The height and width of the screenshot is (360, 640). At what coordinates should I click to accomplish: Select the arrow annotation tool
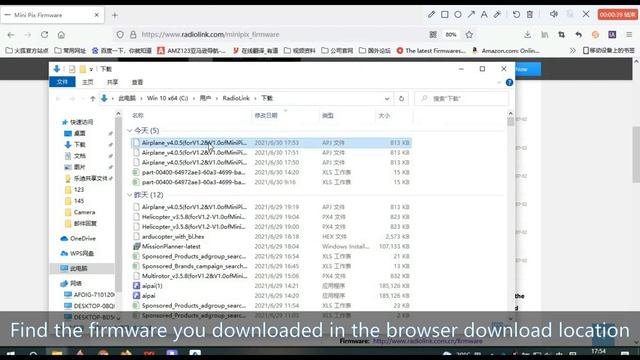point(471,14)
